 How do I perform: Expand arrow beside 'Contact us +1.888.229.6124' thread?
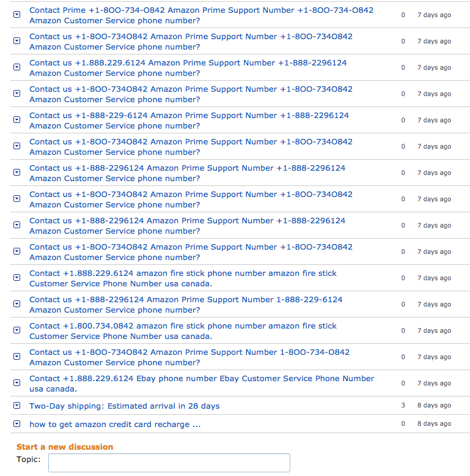[x=17, y=67]
